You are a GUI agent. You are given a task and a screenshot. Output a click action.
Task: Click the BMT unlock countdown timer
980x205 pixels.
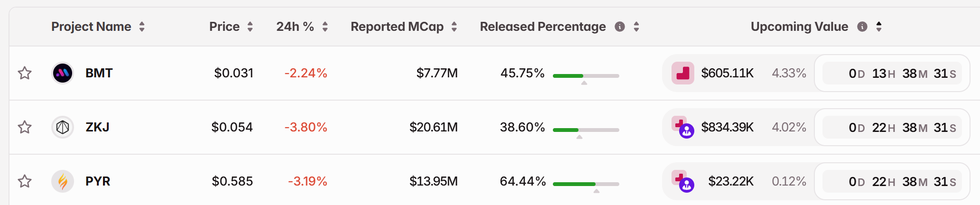click(x=892, y=74)
